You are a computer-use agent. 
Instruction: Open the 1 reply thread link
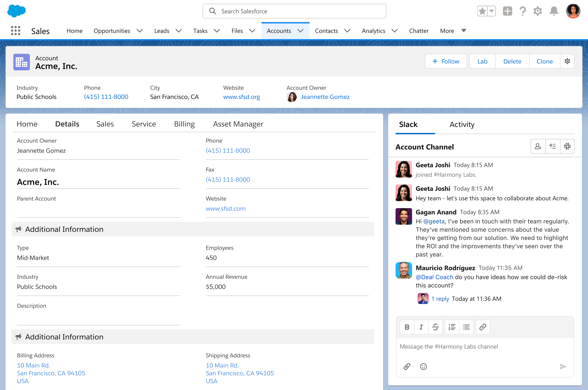click(x=440, y=299)
